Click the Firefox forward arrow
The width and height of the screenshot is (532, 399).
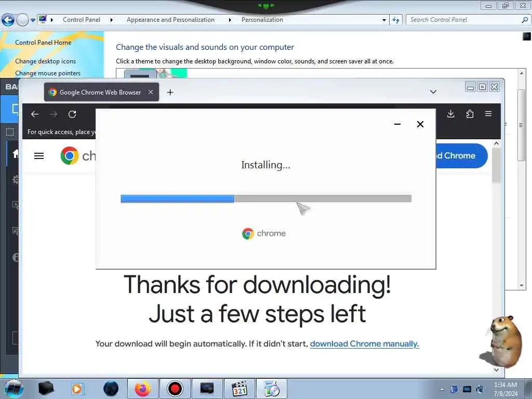point(54,114)
